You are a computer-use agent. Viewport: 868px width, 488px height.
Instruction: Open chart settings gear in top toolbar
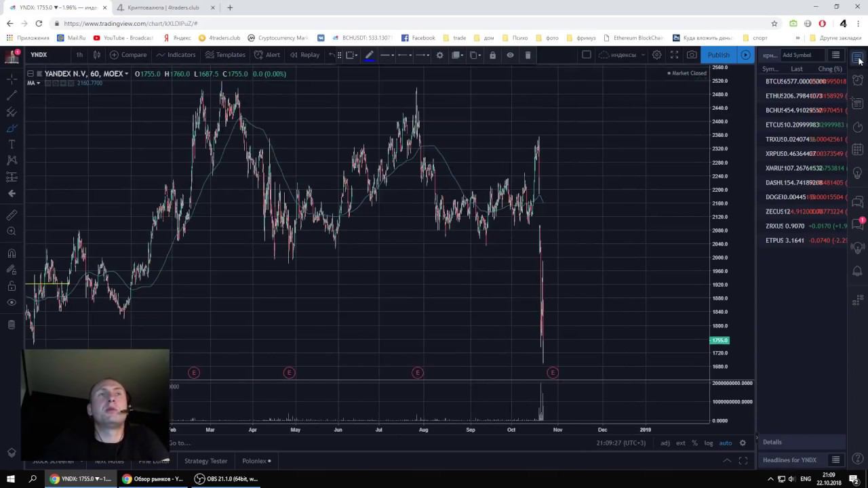coord(656,55)
